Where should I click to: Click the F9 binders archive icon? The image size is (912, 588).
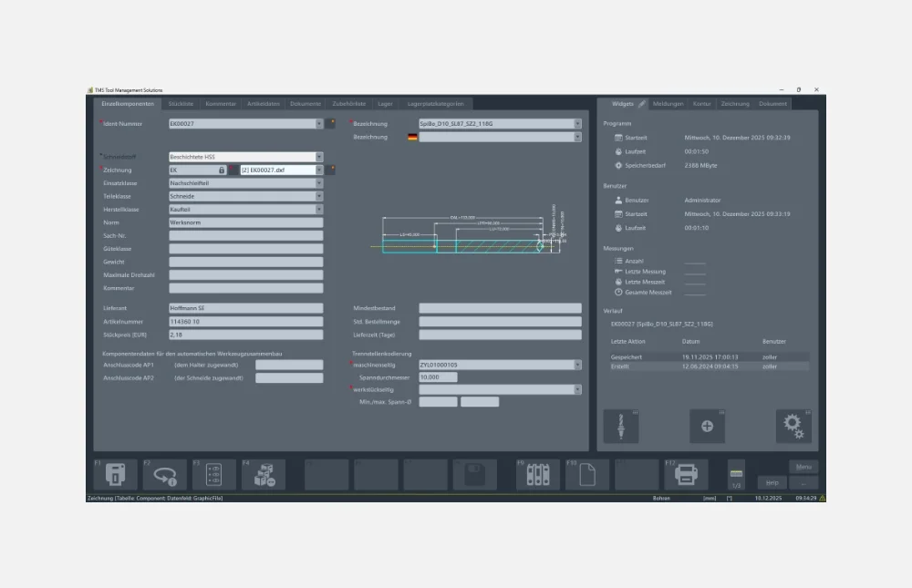[x=538, y=475]
